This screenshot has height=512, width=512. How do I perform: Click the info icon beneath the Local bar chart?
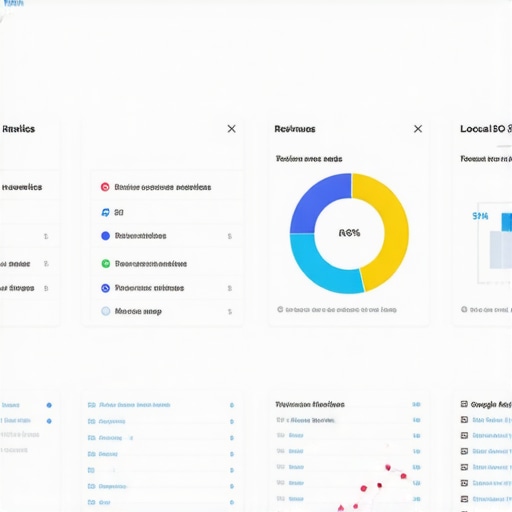464,309
